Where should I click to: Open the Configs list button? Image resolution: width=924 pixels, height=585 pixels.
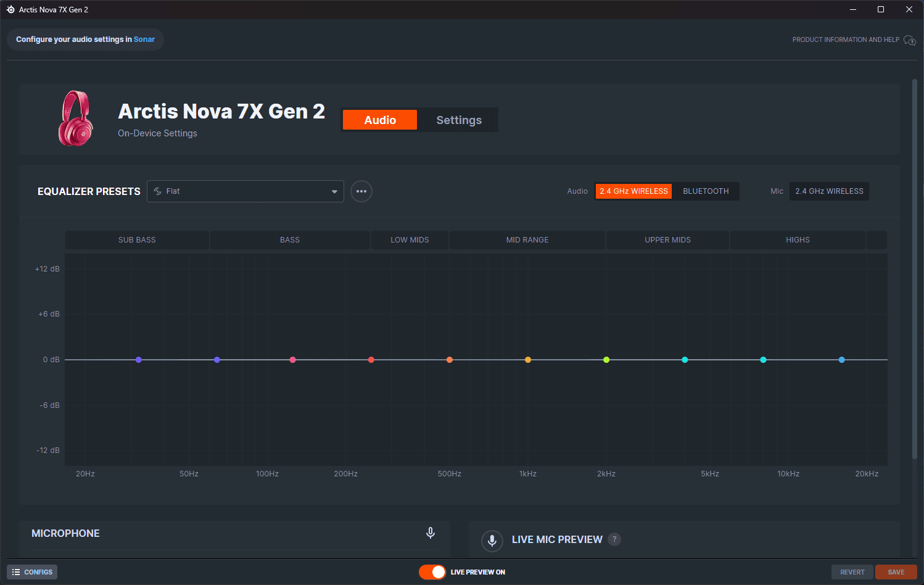[32, 572]
